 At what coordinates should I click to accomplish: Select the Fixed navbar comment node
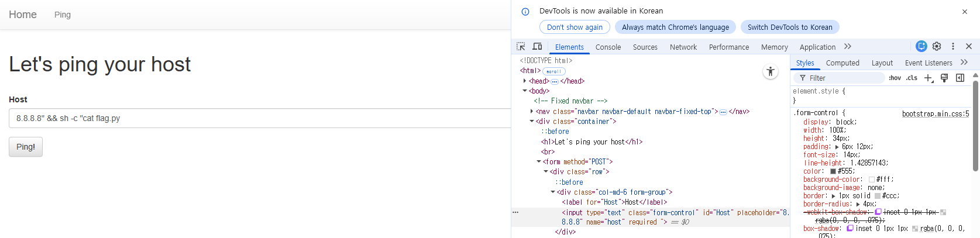(x=570, y=101)
